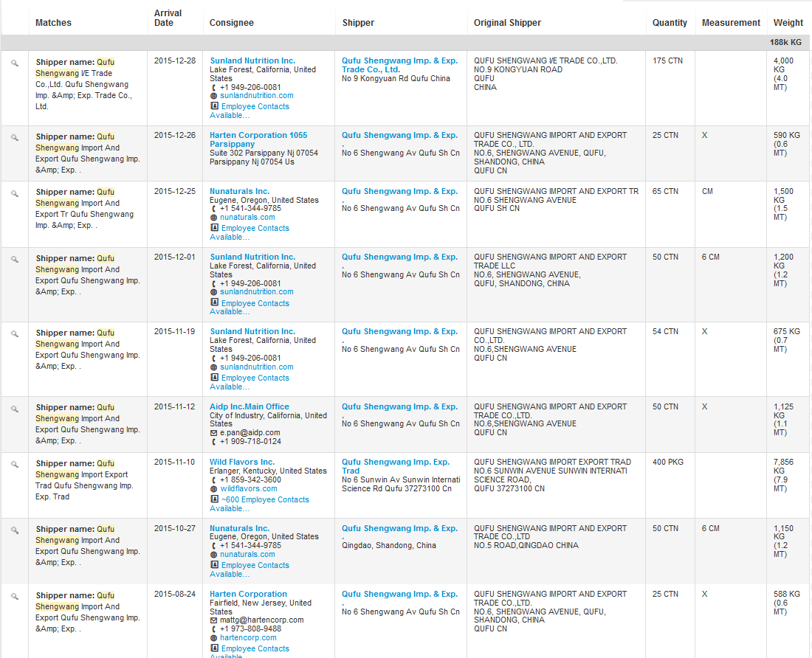Email mattg@hartencorp.com
Viewport: 812px width, 658px height.
(261, 620)
